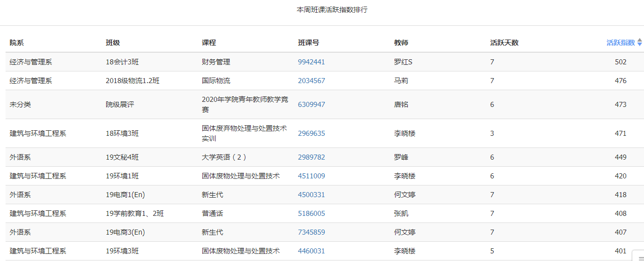
Task: Open class number 6309947 link
Action: tap(312, 104)
